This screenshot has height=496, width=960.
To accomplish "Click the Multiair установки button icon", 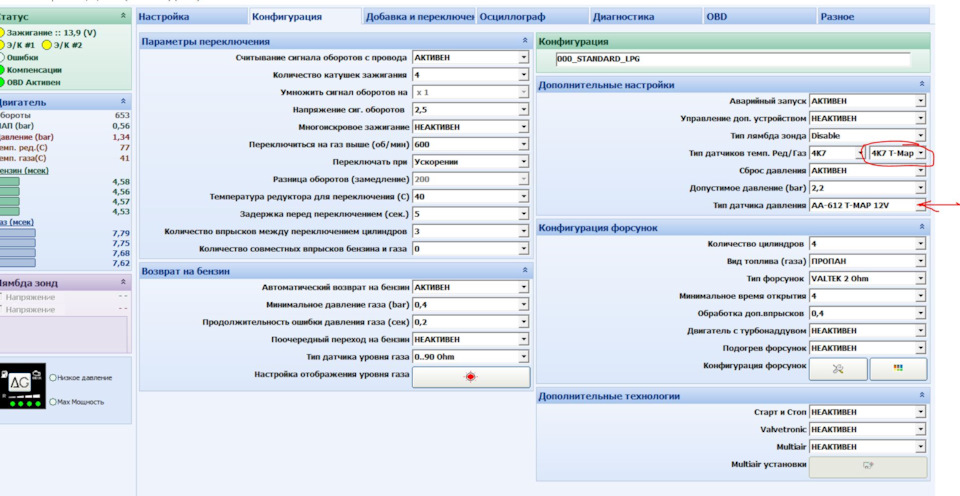I will click(x=868, y=465).
